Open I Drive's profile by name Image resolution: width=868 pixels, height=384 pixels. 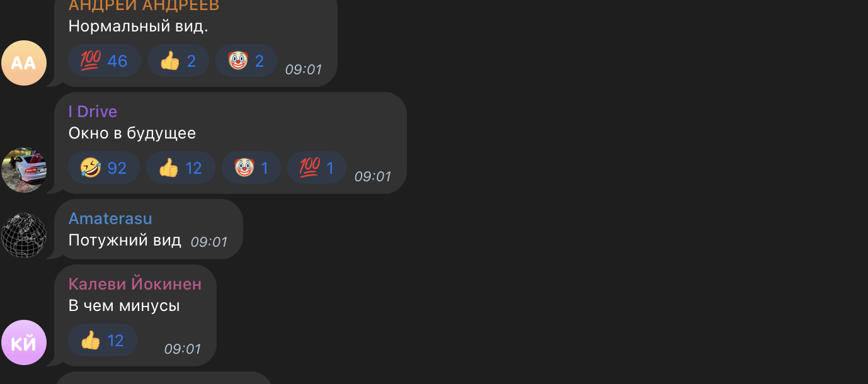click(x=93, y=111)
